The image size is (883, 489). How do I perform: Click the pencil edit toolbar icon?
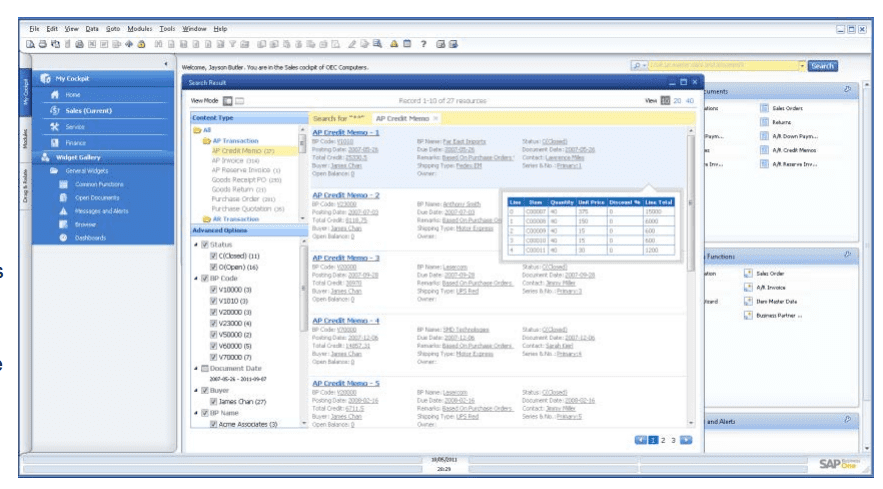point(352,44)
